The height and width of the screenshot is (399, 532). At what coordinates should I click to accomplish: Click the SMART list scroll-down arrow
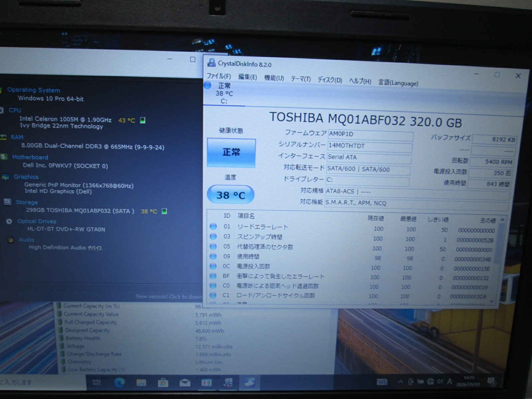click(492, 301)
